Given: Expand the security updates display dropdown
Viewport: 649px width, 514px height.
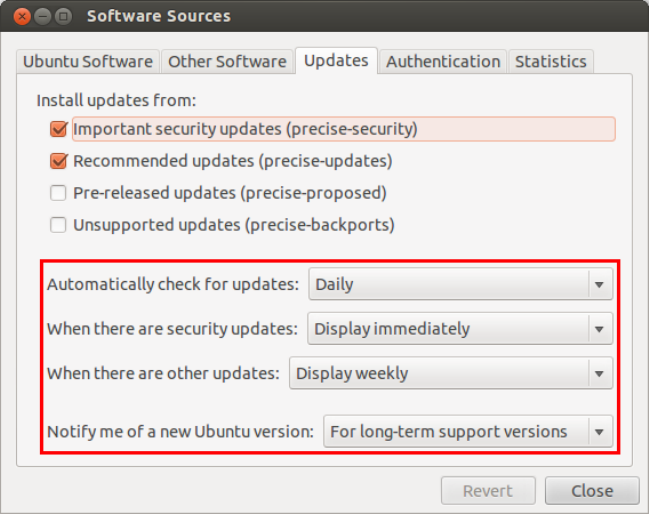Looking at the screenshot, I should point(460,328).
